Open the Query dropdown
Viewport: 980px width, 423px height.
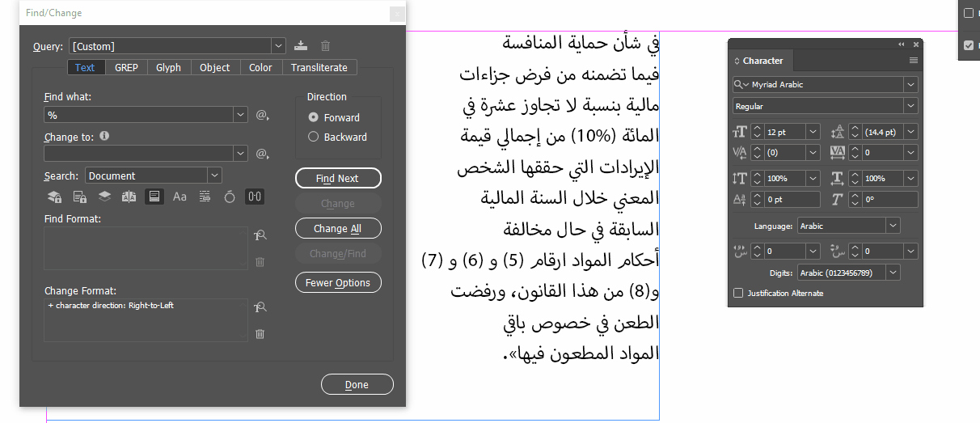click(279, 46)
